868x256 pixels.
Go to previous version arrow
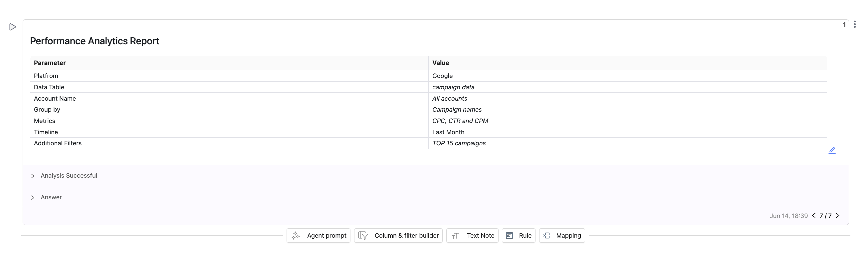coord(814,216)
